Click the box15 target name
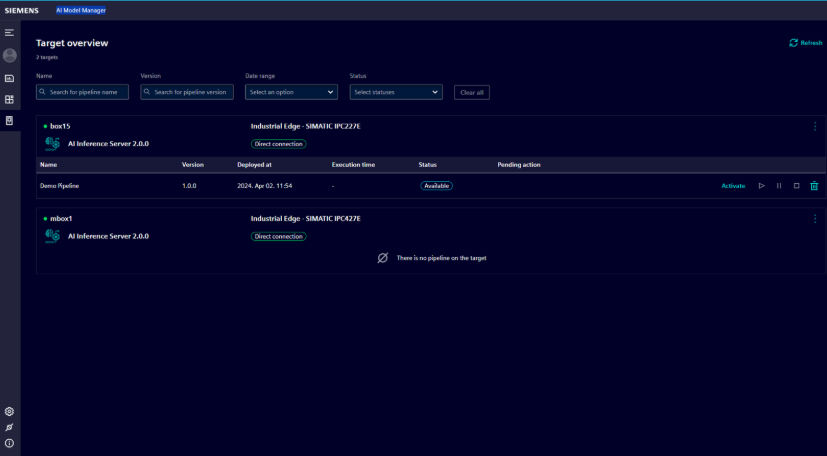This screenshot has height=456, width=827. tap(60, 127)
